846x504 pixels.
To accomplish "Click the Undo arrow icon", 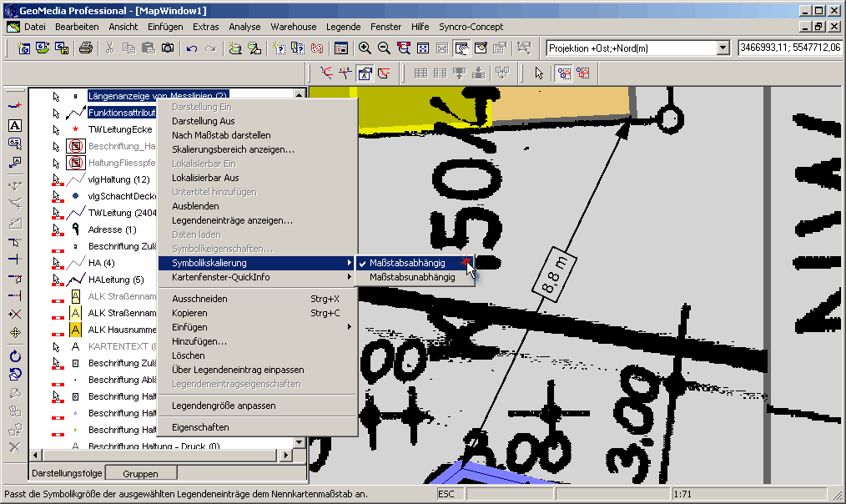I will pos(192,48).
